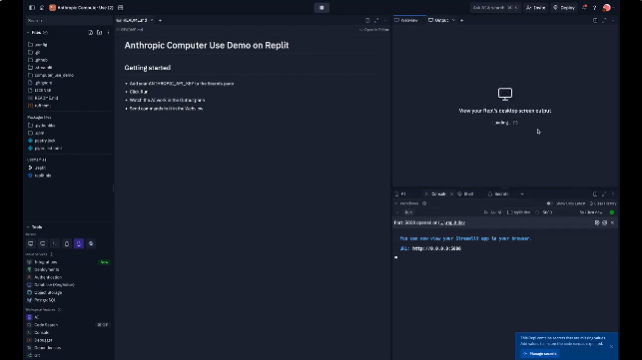Screen dimensions: 642x360
Task: Click the new file icon in Files header
Action: click(90, 32)
